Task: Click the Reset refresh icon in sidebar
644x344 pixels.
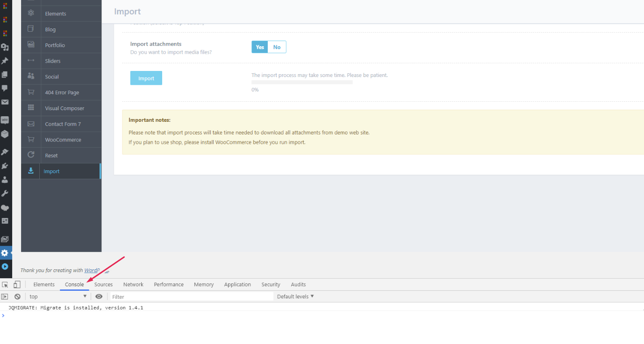Action: pos(31,155)
